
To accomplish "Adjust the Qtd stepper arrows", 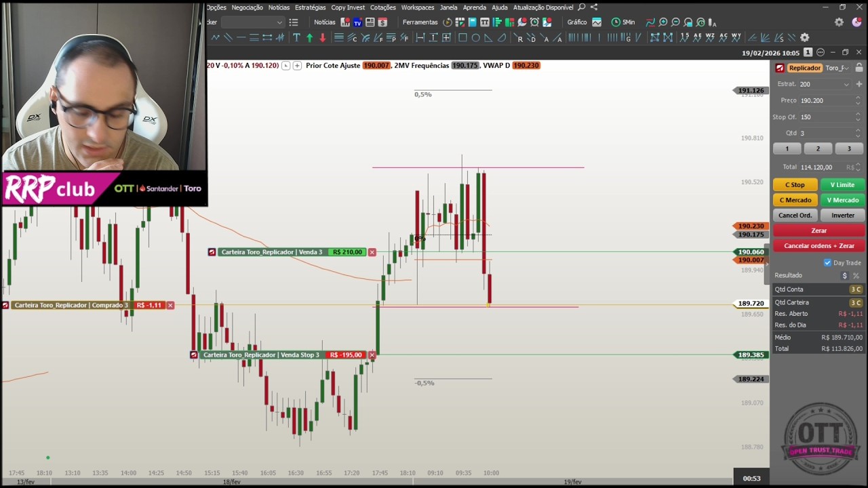I will point(858,133).
